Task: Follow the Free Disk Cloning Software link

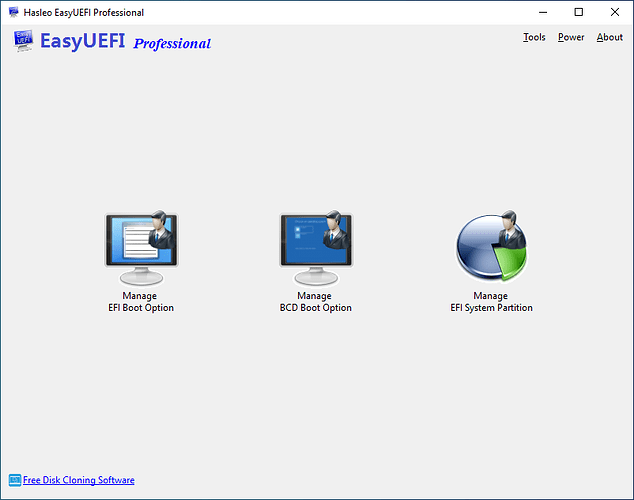Action: [x=79, y=480]
